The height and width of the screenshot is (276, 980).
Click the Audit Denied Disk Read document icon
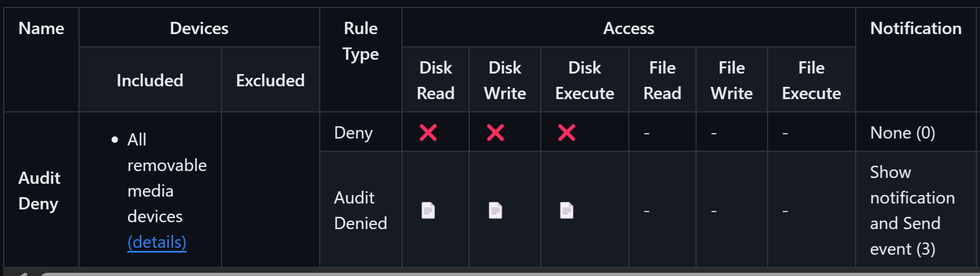pos(428,210)
